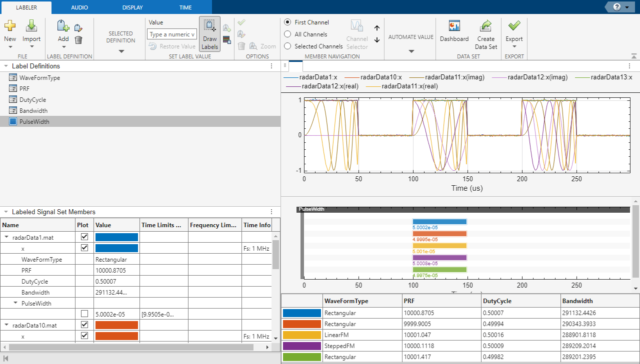Open the Add label dropdown arrow
Viewport: 640px width, 364px height.
tap(63, 47)
